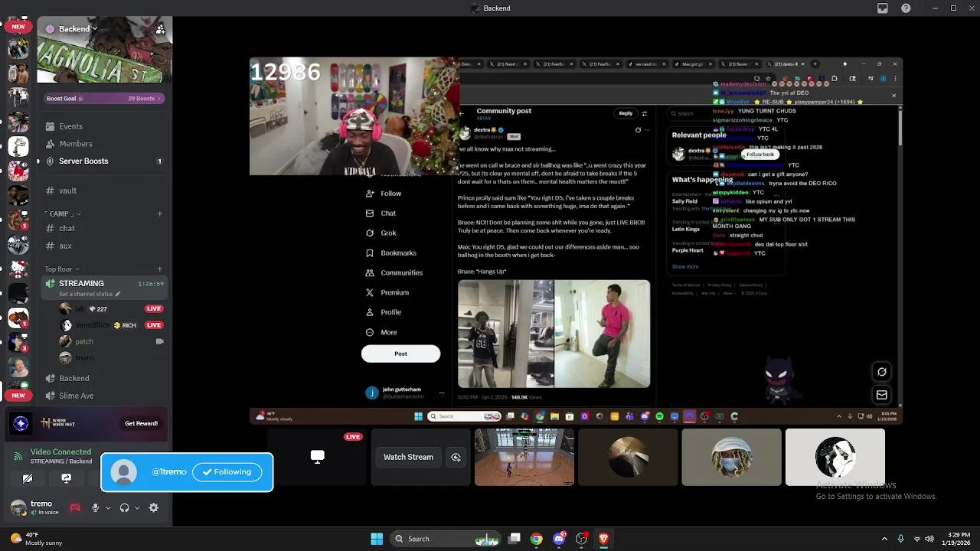
Task: Select the masked person avatar video tile
Action: pos(731,457)
